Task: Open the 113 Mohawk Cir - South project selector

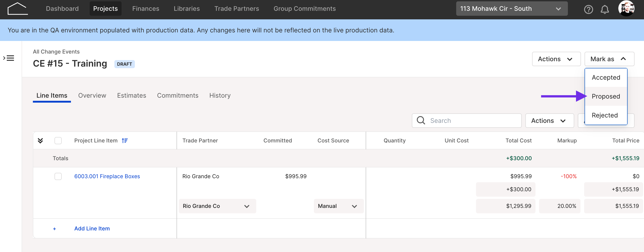Action: coord(512,9)
